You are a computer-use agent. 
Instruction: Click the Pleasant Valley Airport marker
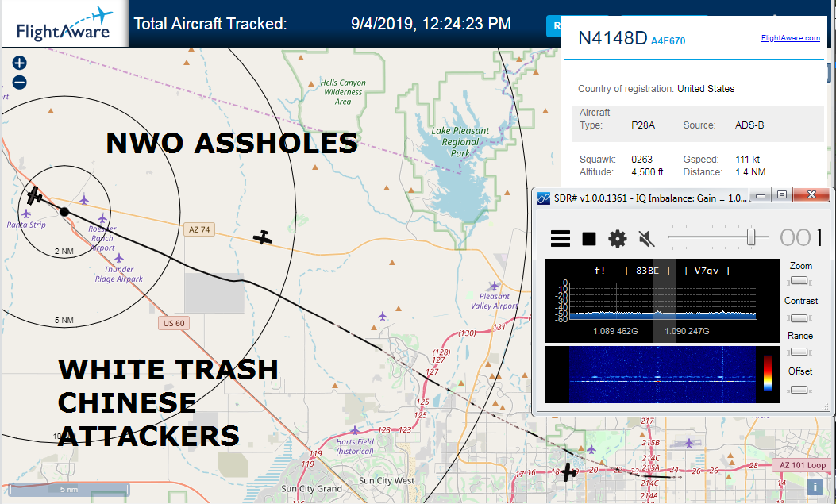495,286
